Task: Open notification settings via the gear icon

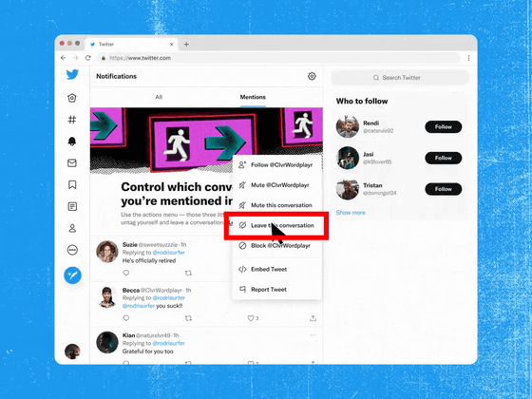Action: pos(312,76)
